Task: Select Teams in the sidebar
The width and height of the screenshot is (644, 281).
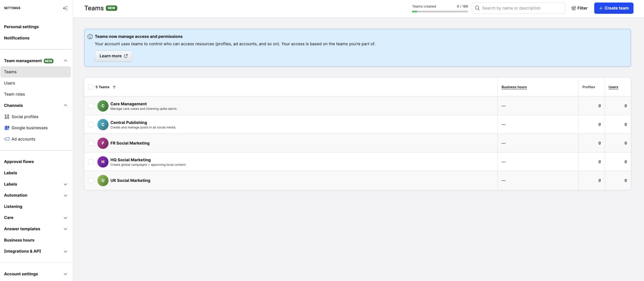Action: point(36,72)
